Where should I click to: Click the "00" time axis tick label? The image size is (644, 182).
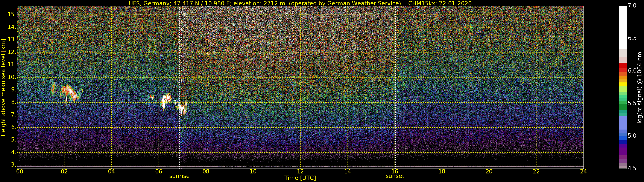point(20,172)
